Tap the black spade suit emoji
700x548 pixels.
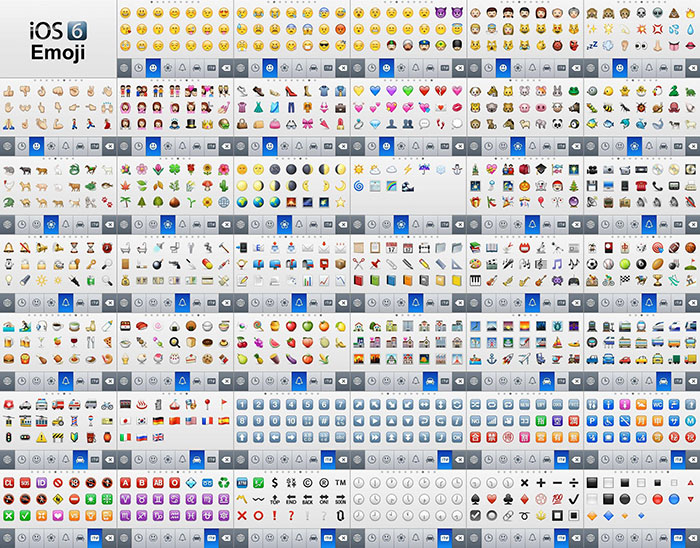(x=475, y=499)
